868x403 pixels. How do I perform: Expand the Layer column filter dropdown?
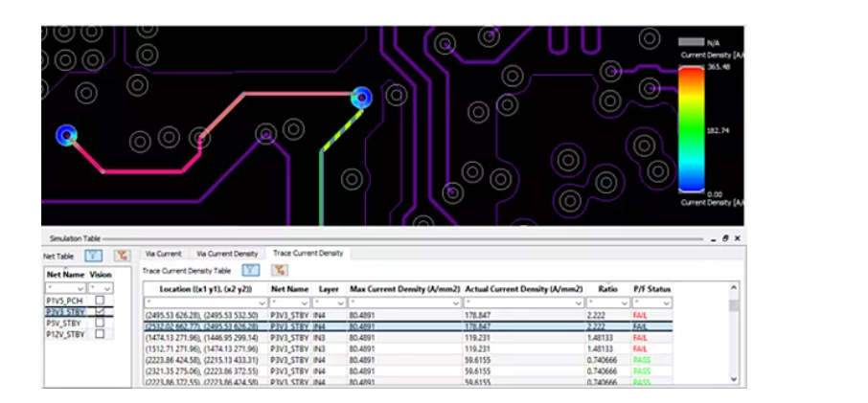(x=340, y=302)
